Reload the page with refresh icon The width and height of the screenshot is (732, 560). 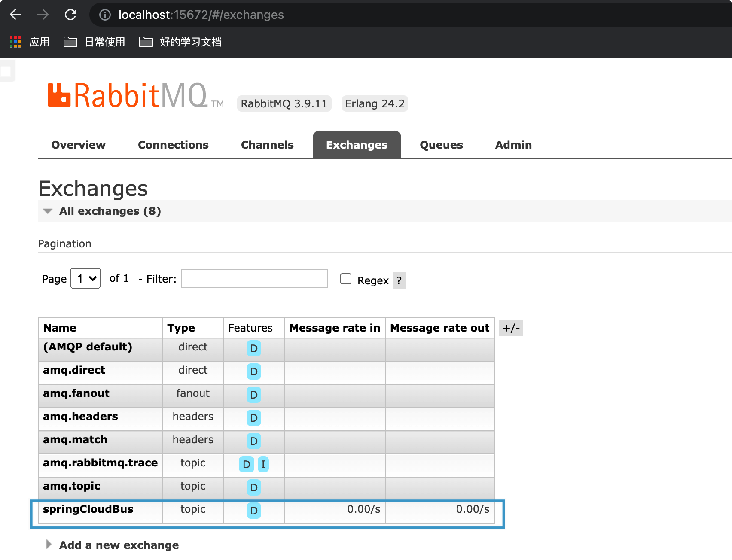click(x=70, y=15)
